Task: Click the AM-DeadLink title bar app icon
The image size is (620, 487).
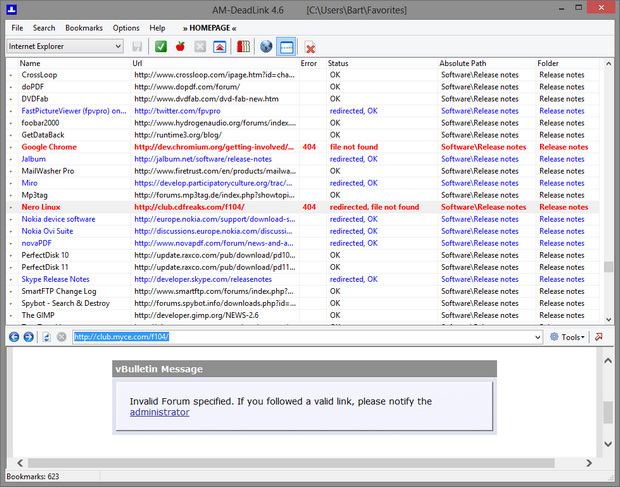Action: pyautogui.click(x=12, y=9)
